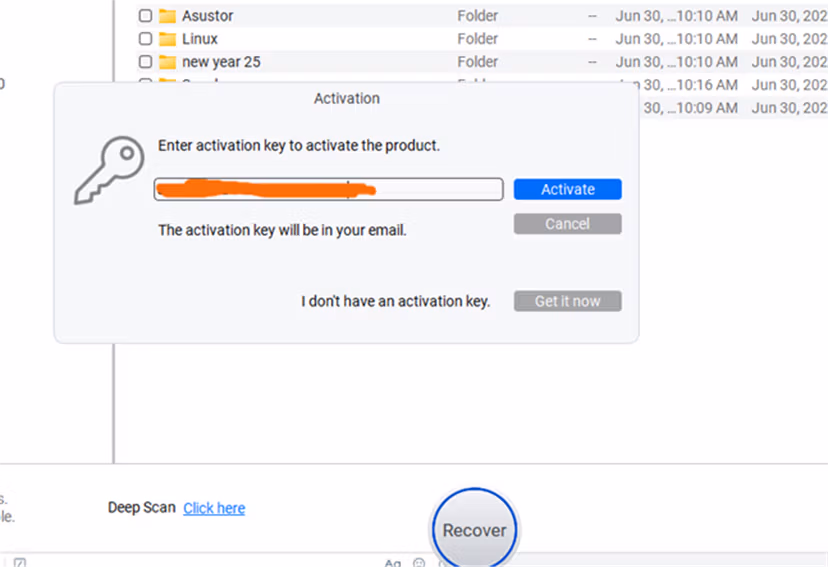This screenshot has width=828, height=567.
Task: Click the Aa text formatting icon
Action: coord(392,563)
